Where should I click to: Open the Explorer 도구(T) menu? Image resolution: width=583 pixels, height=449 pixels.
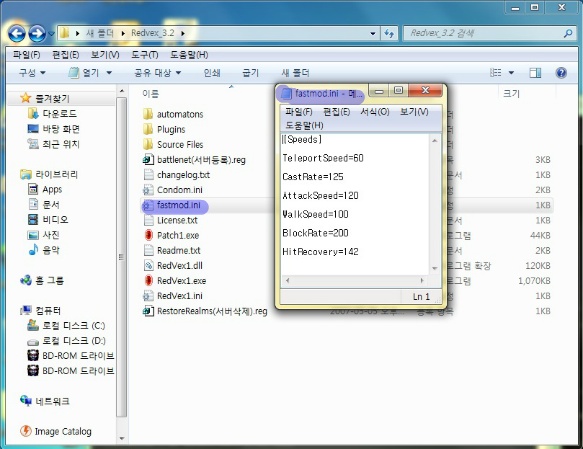(145, 55)
